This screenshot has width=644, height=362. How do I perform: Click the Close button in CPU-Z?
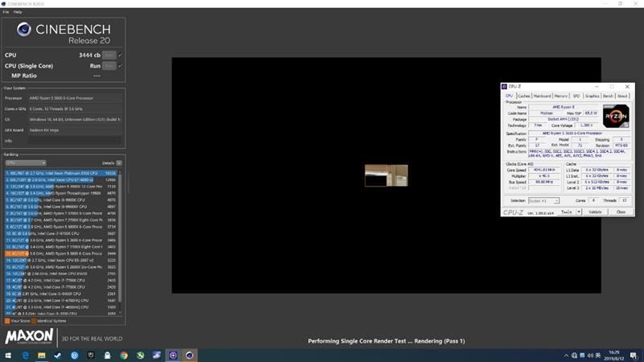(x=621, y=212)
